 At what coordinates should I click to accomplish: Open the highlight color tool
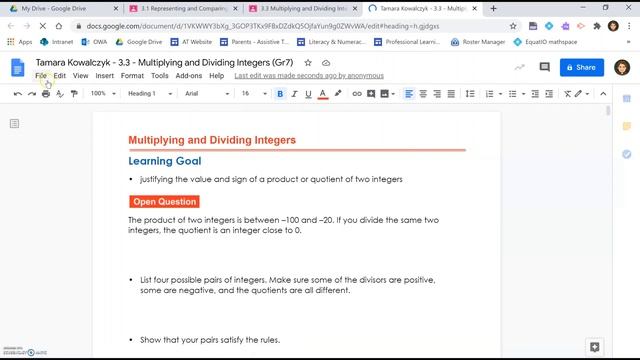[x=338, y=94]
